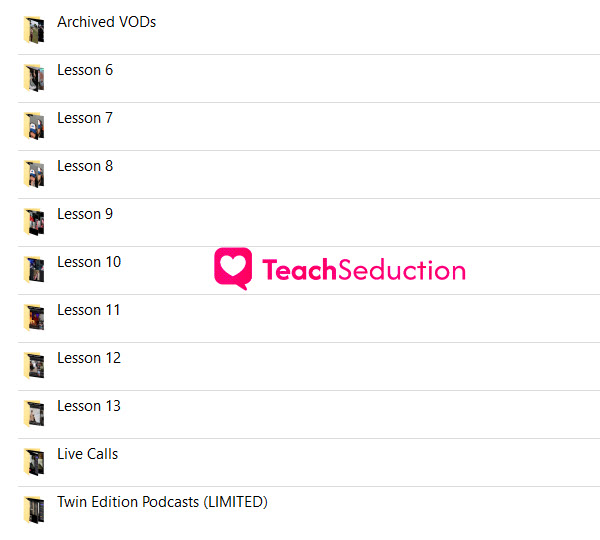
Task: Click the TeachSeduction watermark text
Action: point(364,270)
